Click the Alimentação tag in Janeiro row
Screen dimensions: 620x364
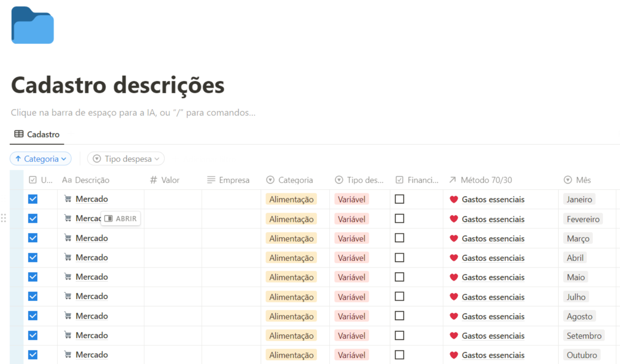[x=291, y=200]
